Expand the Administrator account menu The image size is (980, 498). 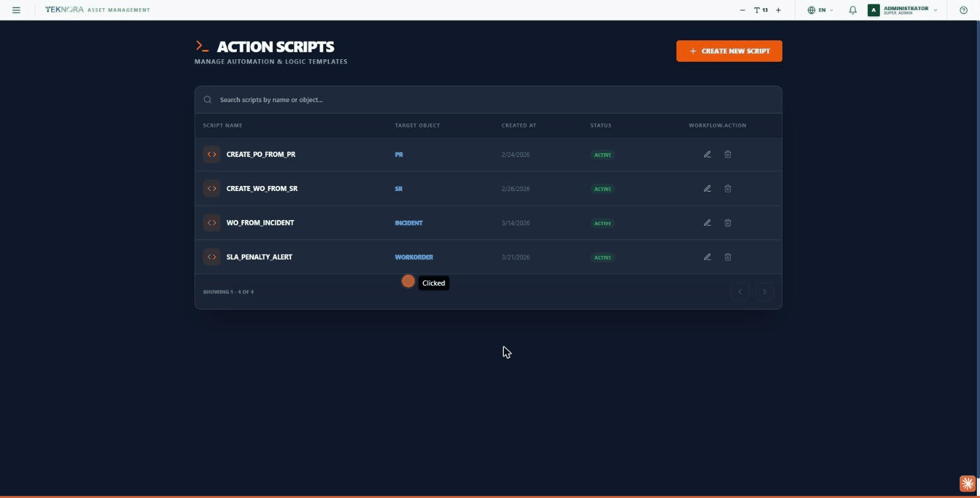point(903,10)
